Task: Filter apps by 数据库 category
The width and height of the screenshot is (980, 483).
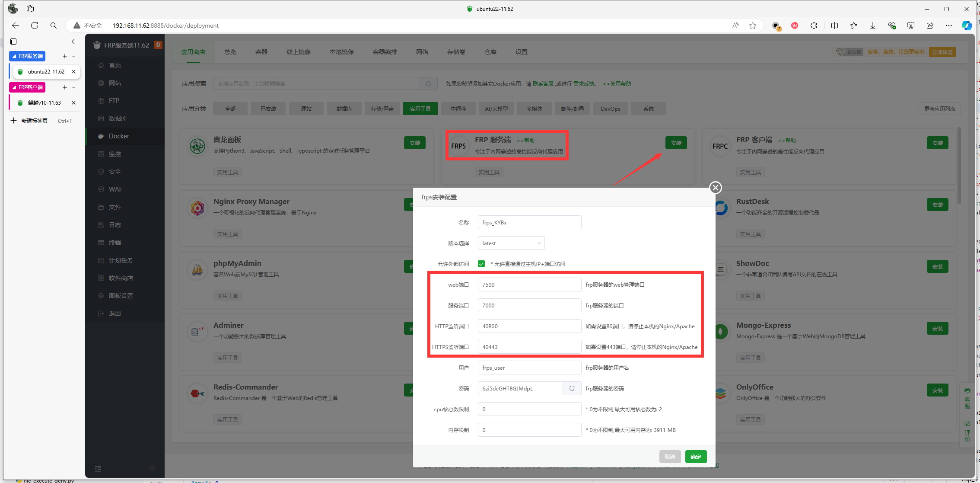Action: coord(344,109)
